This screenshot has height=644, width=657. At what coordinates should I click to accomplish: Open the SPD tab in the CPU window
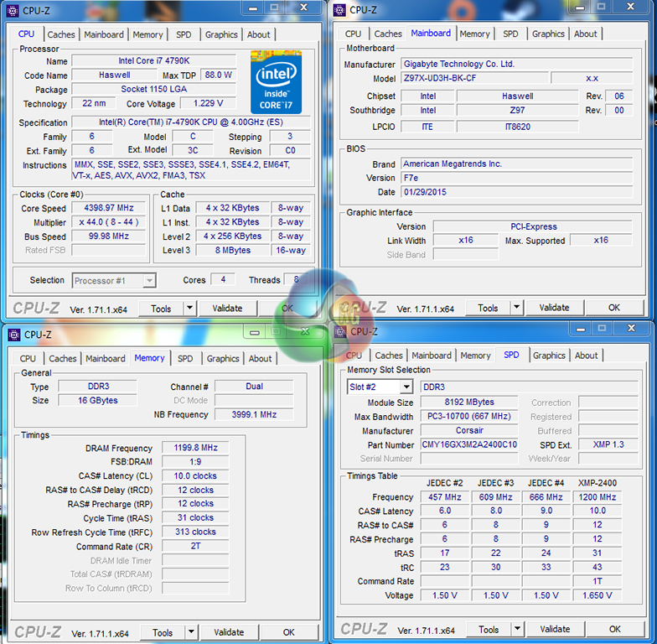(x=184, y=35)
